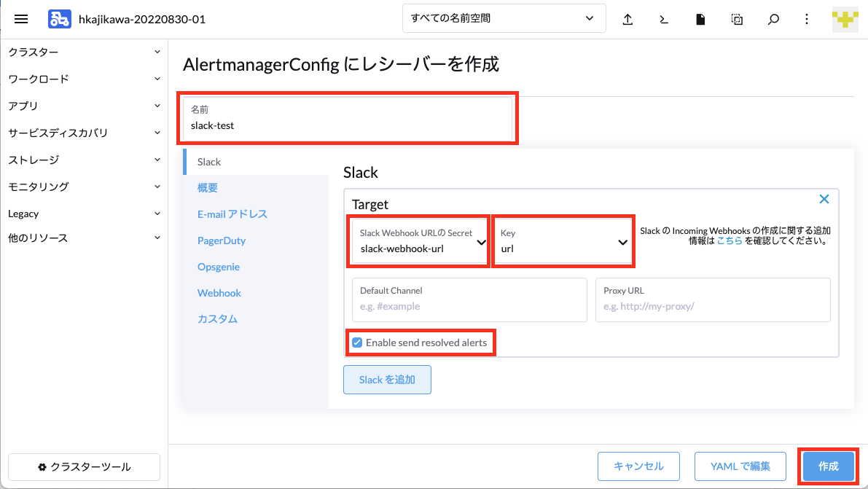Click the cluster name hkajikawa-20220830-01
The width and height of the screenshot is (868, 489).
click(141, 20)
